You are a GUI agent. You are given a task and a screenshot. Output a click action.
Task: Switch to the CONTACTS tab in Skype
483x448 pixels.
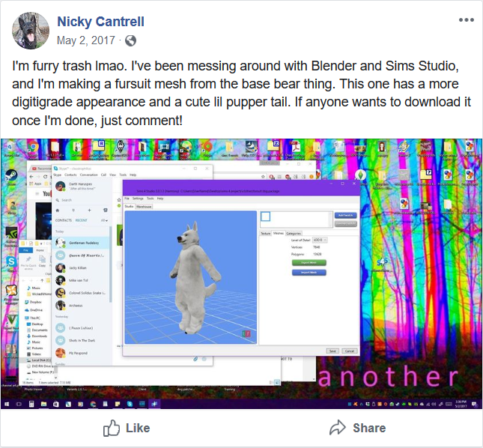[64, 220]
